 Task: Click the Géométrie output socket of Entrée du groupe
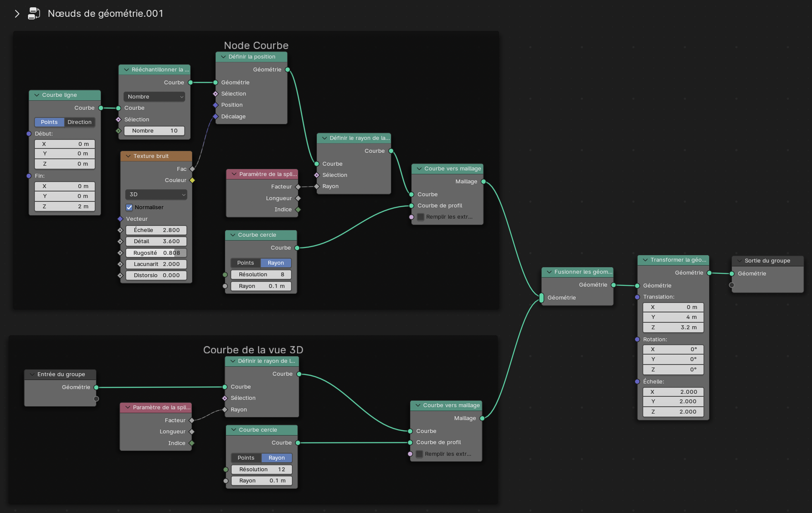(x=96, y=387)
